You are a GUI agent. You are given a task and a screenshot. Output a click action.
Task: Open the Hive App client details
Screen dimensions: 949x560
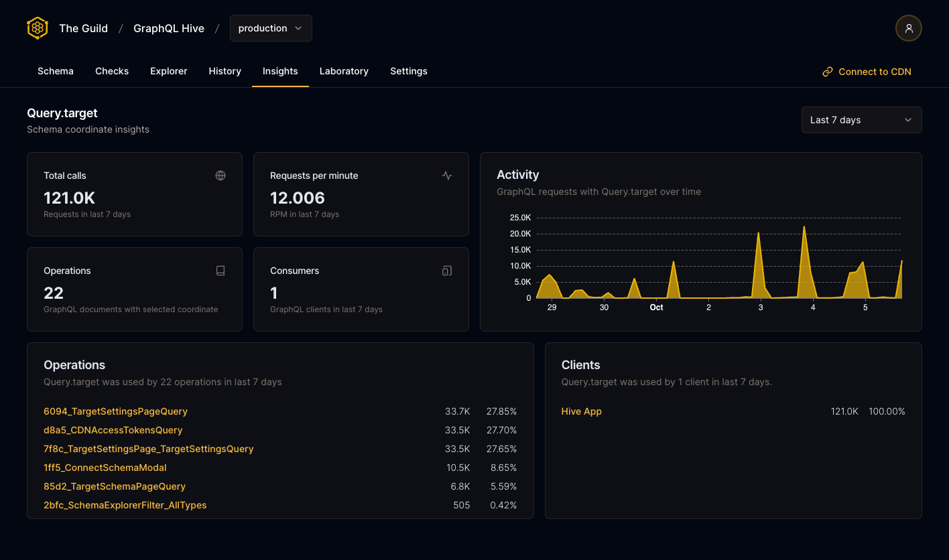point(581,411)
